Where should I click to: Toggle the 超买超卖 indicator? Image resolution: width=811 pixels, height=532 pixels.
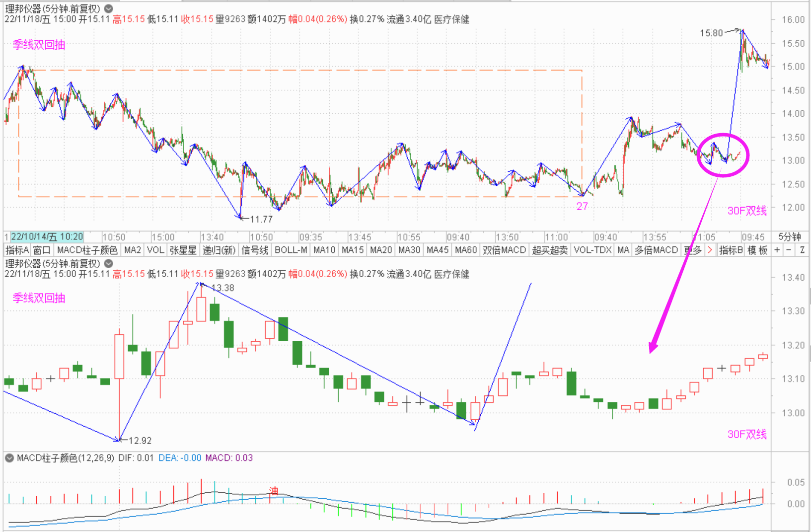point(550,250)
